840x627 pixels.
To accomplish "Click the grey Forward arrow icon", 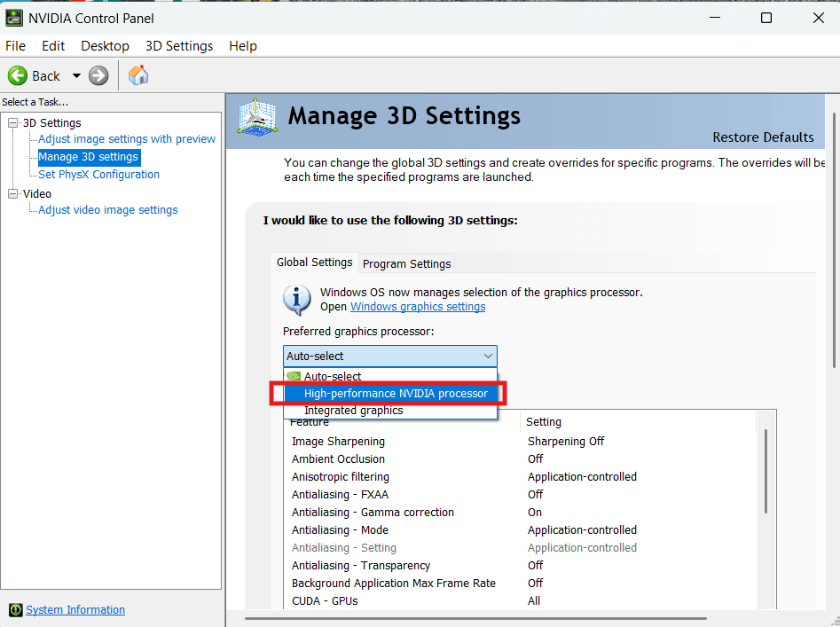I will pos(98,75).
